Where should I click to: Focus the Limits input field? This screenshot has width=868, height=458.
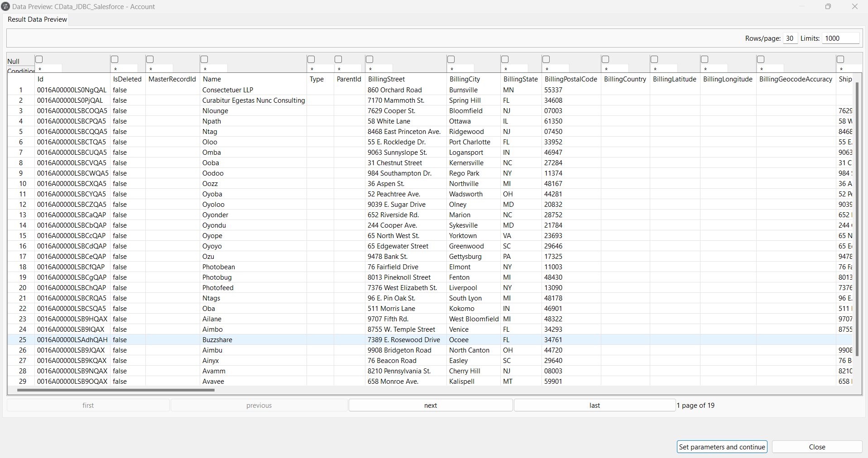click(840, 38)
